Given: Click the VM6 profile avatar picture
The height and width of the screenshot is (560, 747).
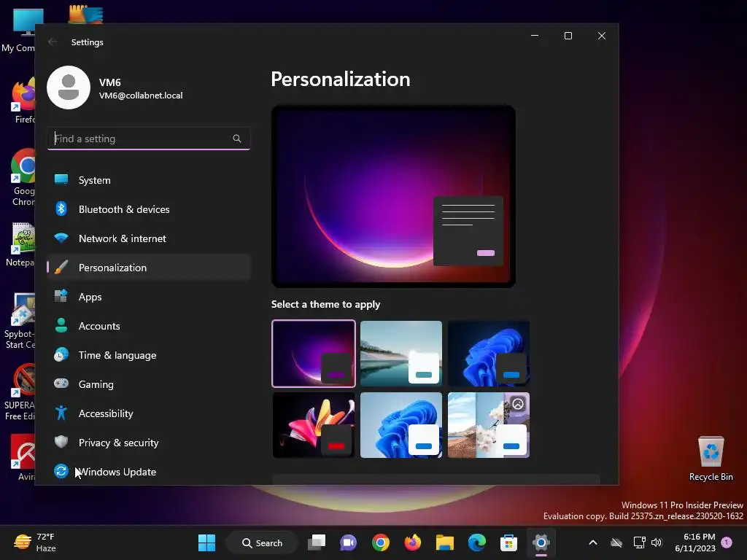Looking at the screenshot, I should coord(69,87).
